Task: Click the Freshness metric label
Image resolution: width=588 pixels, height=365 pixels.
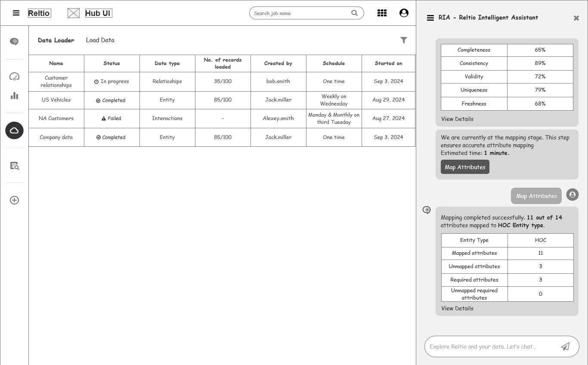Action: pos(474,104)
